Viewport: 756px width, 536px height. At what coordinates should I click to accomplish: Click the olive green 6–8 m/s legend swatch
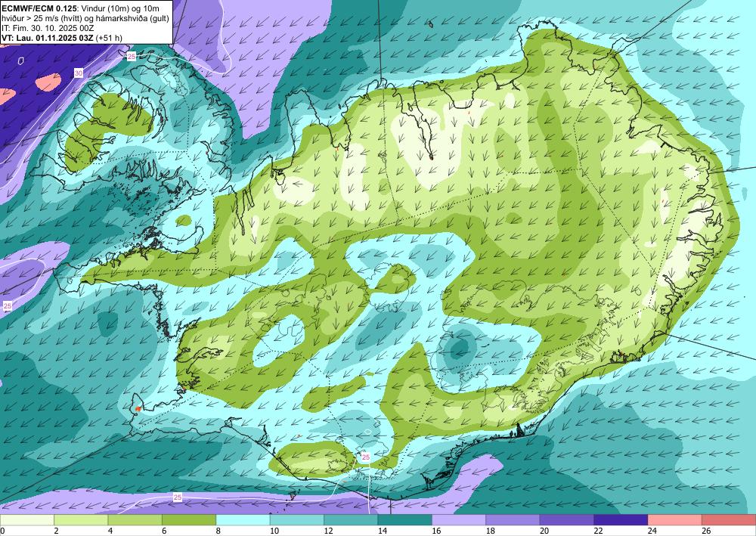[189, 520]
